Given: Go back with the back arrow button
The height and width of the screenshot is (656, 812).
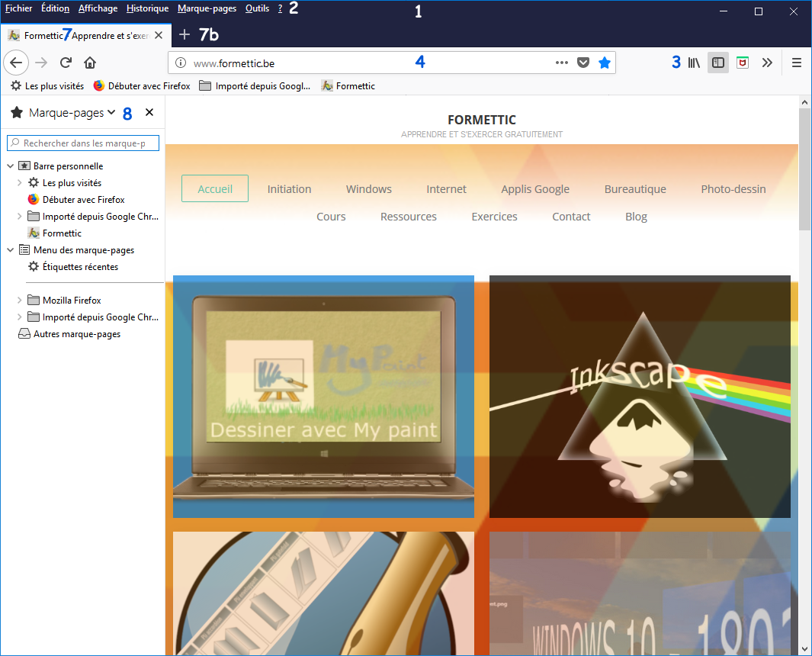Looking at the screenshot, I should pos(16,63).
